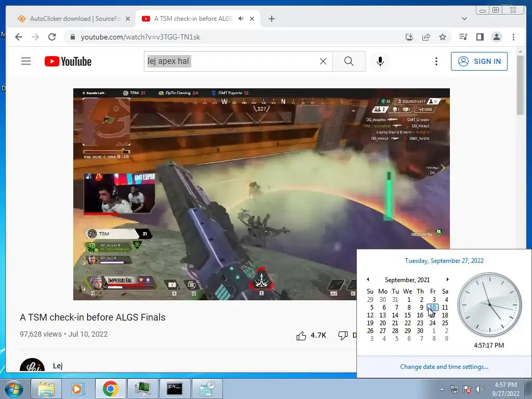Open the monitor app taskbar icon
The width and height of the screenshot is (532, 399).
[142, 389]
